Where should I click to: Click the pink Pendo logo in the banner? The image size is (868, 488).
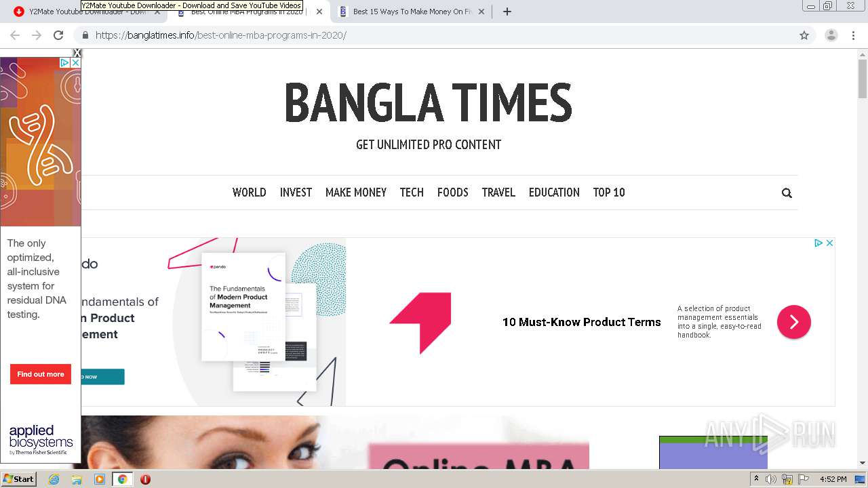[420, 323]
